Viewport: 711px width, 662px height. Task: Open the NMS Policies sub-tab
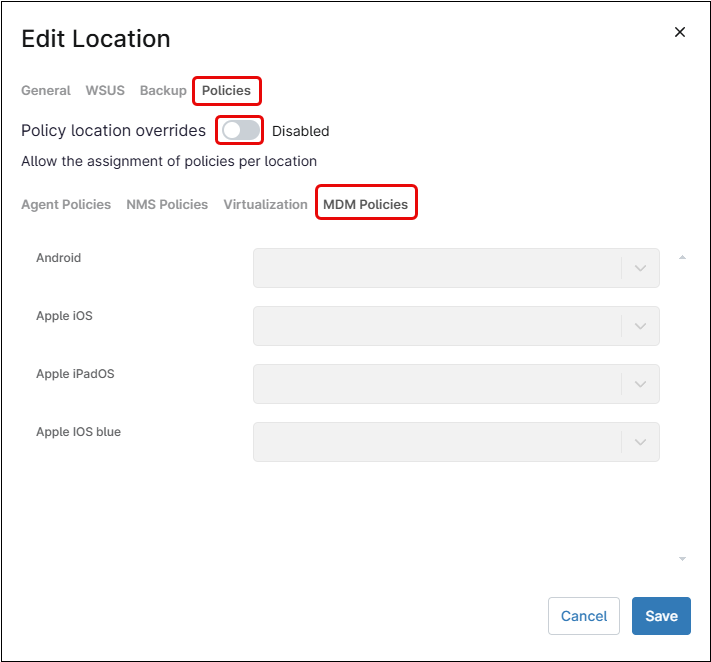167,204
